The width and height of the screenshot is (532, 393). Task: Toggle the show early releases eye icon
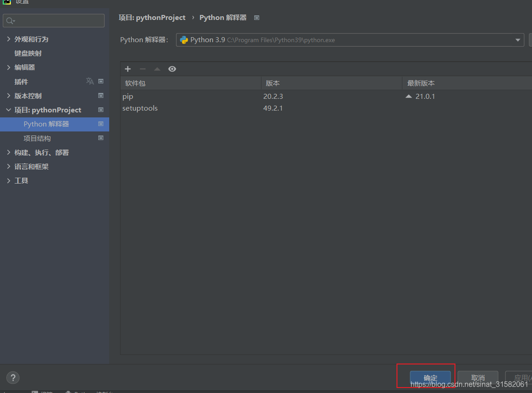pyautogui.click(x=172, y=69)
